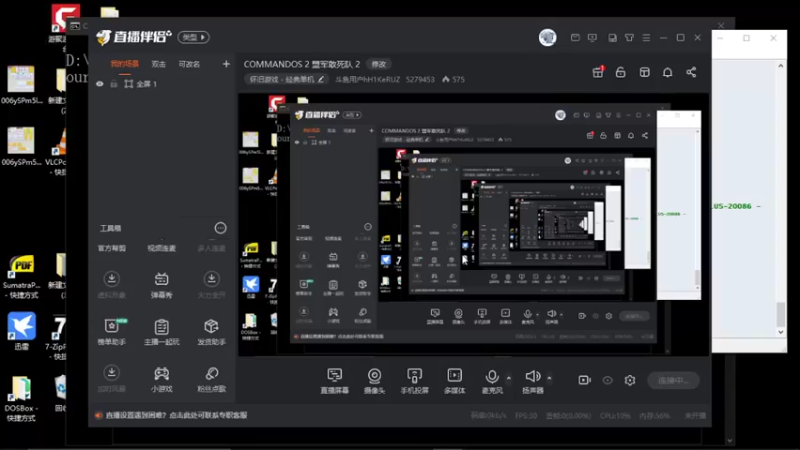Start recording with the video camera icon
The height and width of the screenshot is (450, 800).
click(x=584, y=380)
